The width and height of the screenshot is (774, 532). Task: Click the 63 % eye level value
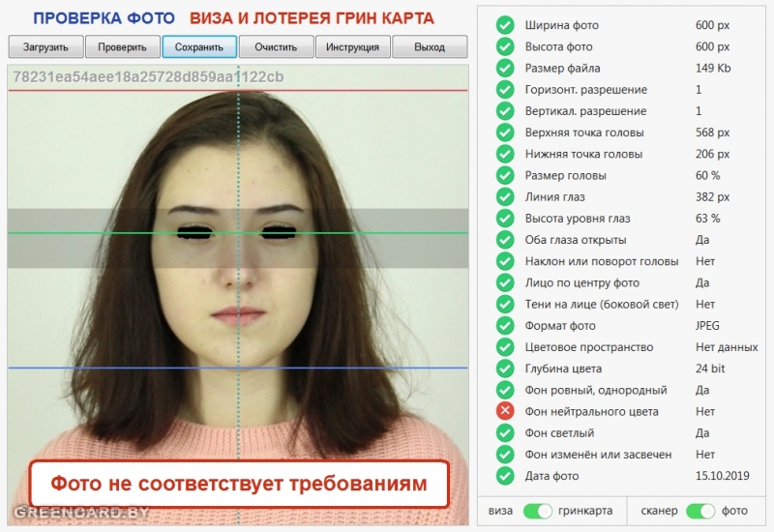[708, 219]
